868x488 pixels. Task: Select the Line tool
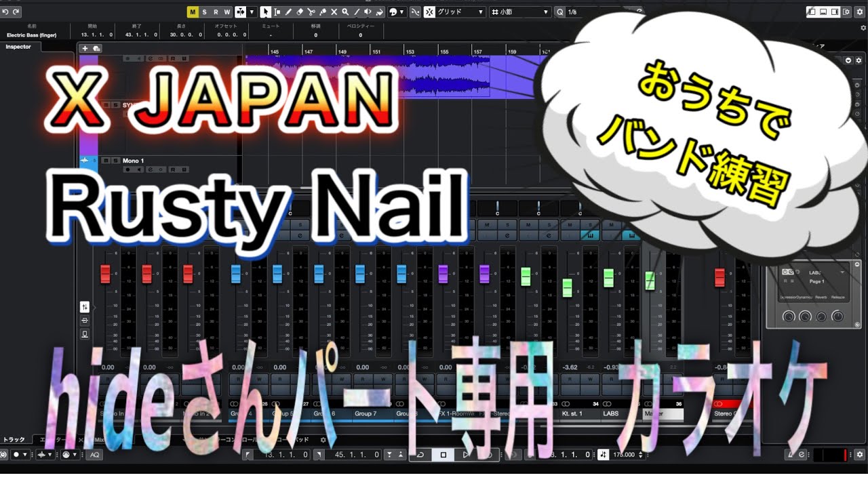[x=357, y=12]
